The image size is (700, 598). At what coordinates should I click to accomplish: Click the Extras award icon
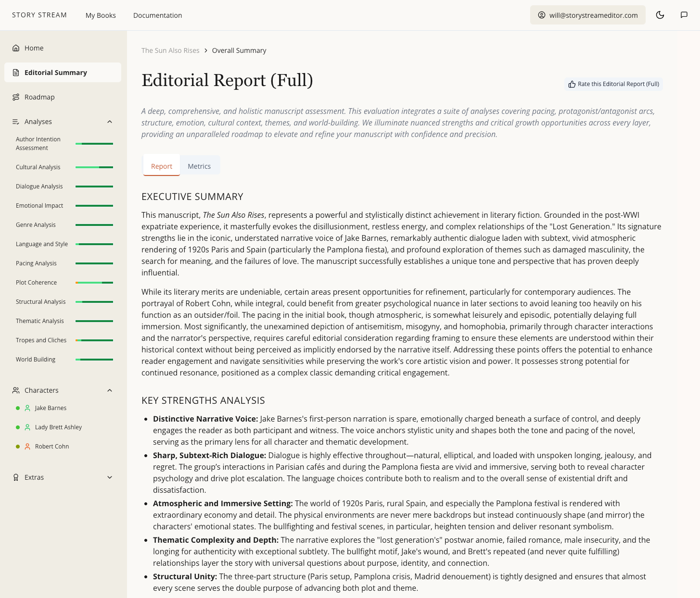click(x=16, y=477)
